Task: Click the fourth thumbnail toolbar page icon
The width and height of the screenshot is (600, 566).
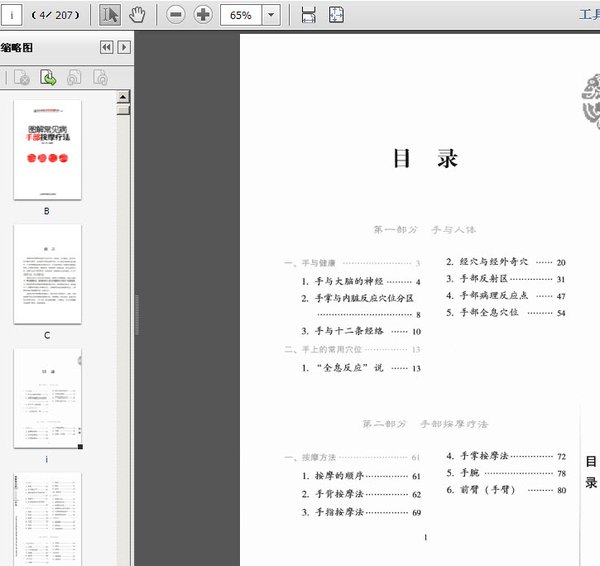Action: coord(100,77)
